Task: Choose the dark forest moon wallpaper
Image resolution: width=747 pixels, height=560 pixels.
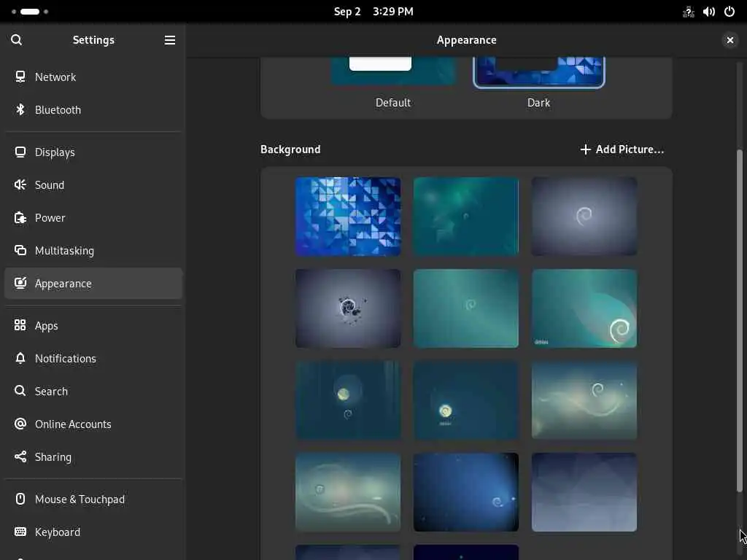Action: (348, 400)
